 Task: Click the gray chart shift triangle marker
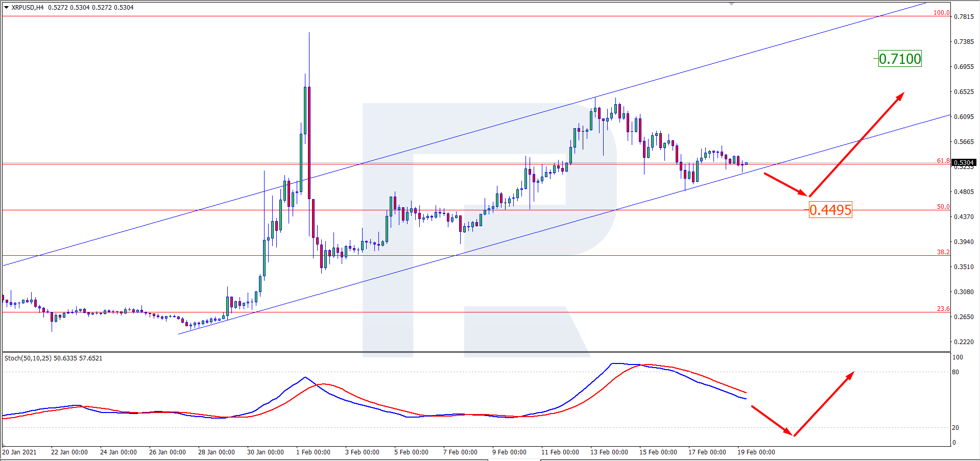click(x=731, y=4)
